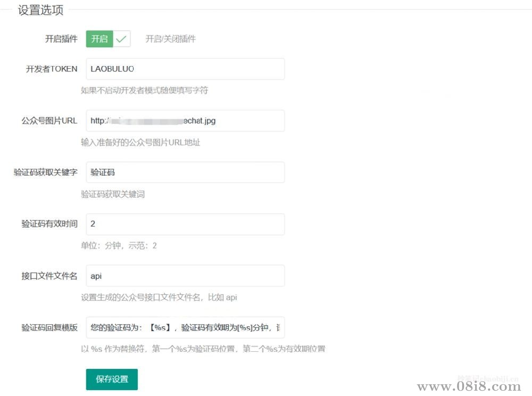532x396 pixels.
Task: Select the 开发者TOKEN input containing LAOBULUO
Action: point(185,69)
